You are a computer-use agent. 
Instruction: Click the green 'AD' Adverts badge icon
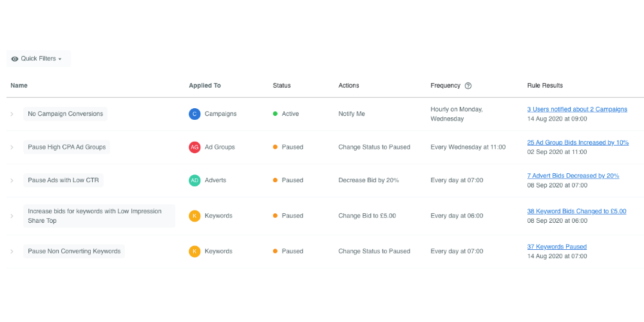pos(194,180)
